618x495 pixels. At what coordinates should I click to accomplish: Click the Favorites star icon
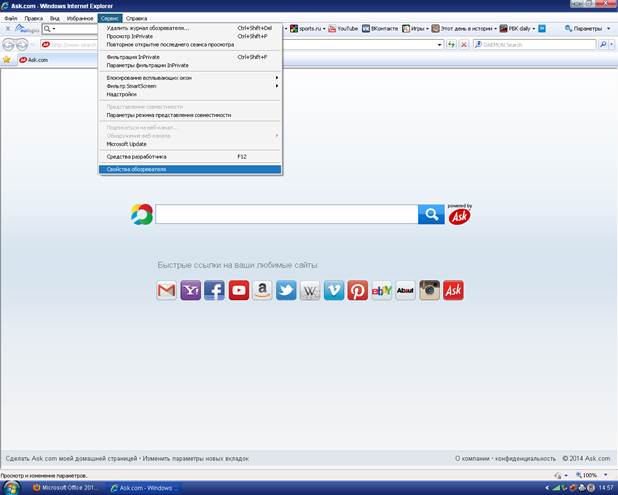pos(7,60)
